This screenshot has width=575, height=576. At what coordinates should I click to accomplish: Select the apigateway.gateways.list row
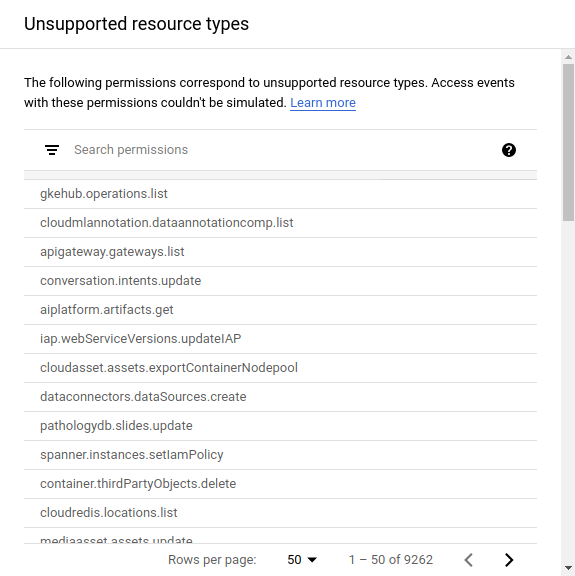(x=280, y=252)
